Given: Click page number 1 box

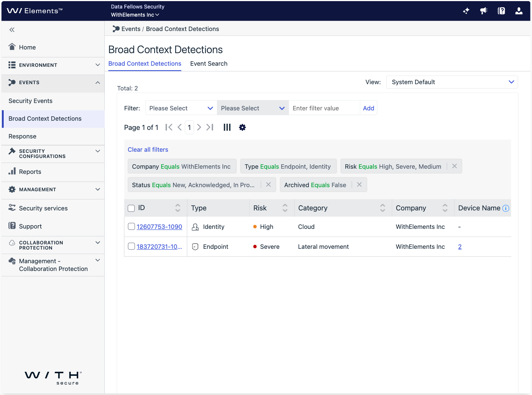Looking at the screenshot, I should click(189, 127).
